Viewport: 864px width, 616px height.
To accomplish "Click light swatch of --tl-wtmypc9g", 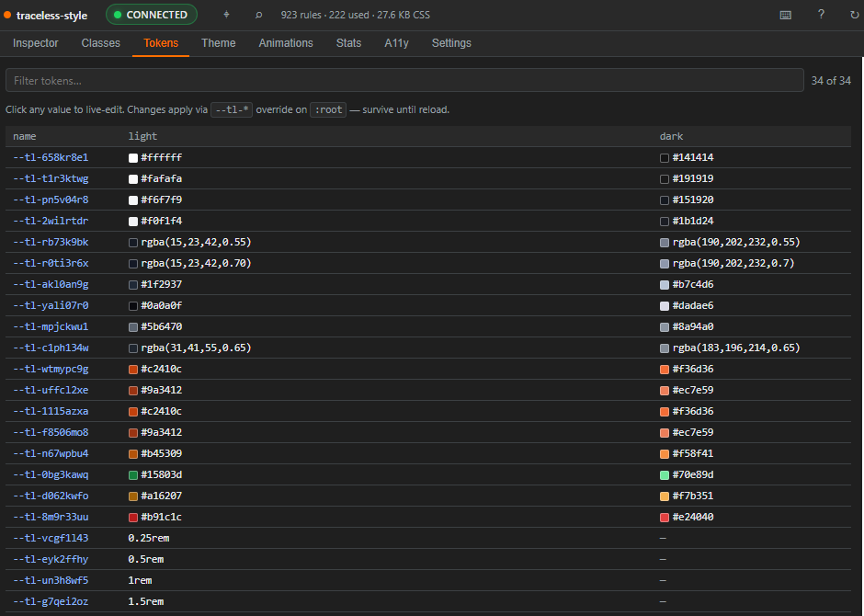I will 132,370.
